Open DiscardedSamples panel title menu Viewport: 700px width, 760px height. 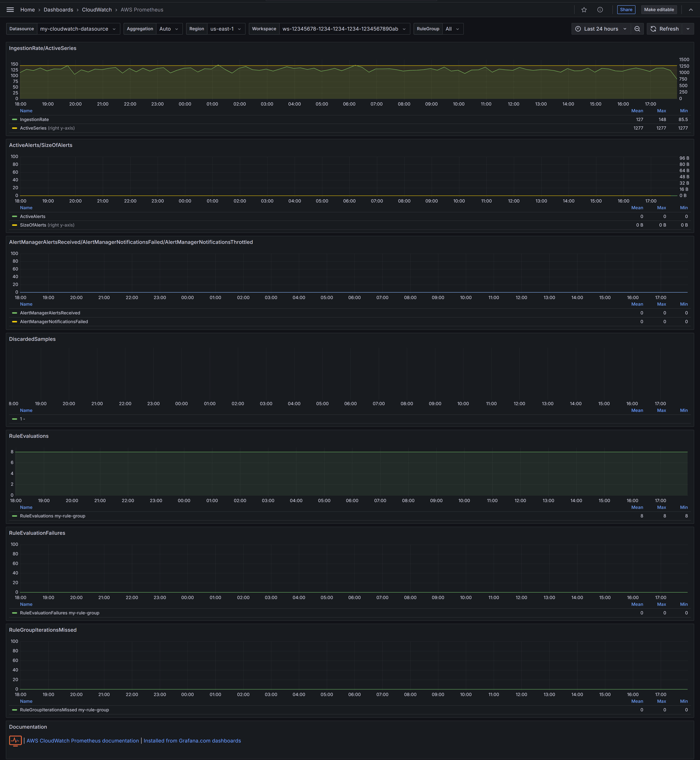pyautogui.click(x=32, y=339)
